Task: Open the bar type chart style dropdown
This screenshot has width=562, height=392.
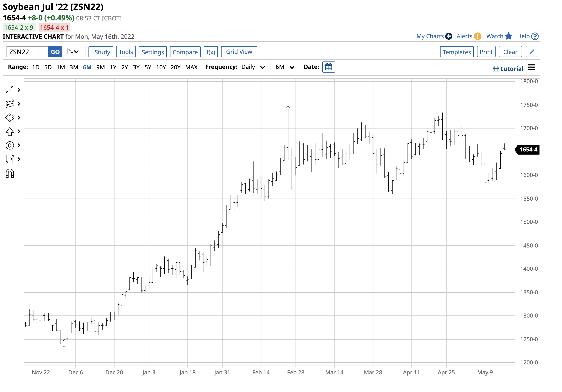Action: point(72,52)
